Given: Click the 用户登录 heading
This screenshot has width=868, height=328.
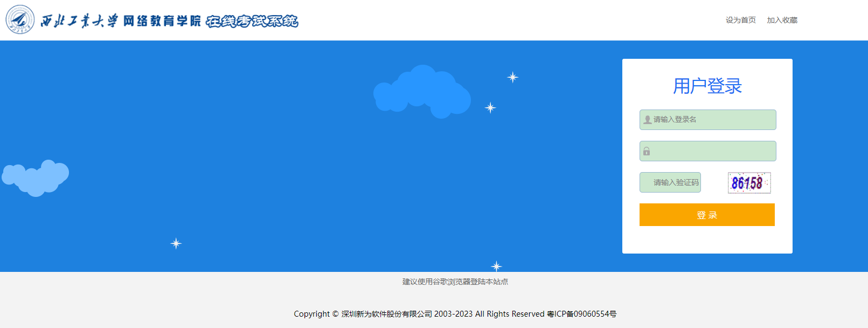Looking at the screenshot, I should 707,86.
